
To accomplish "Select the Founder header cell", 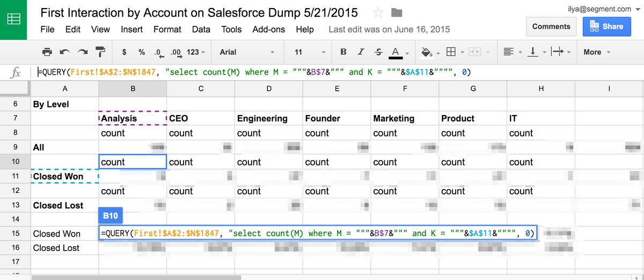I will coord(337,118).
